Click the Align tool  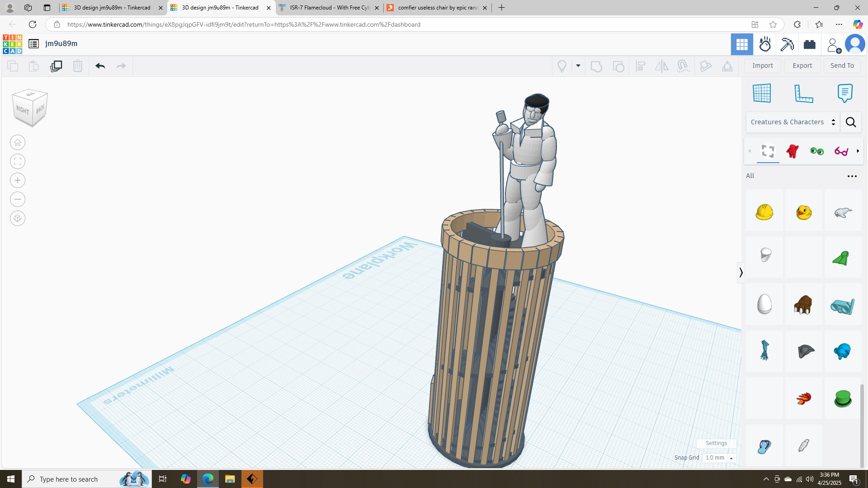[640, 66]
